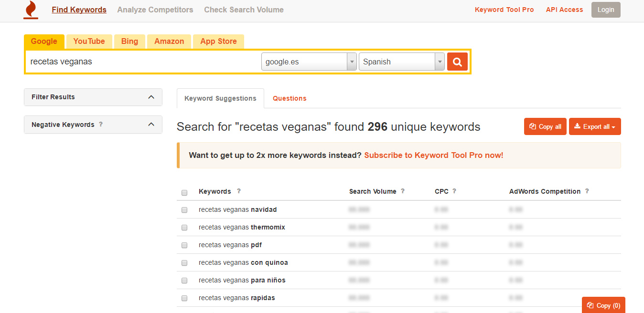Screen dimensions: 644x313
Task: Click the Login button
Action: 606,10
